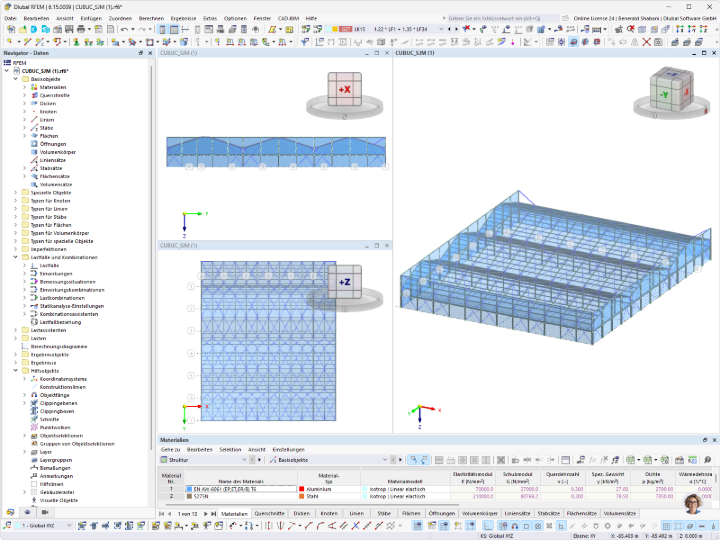
Task: Click the red X delete icon in second toolbar
Action: tap(647, 42)
